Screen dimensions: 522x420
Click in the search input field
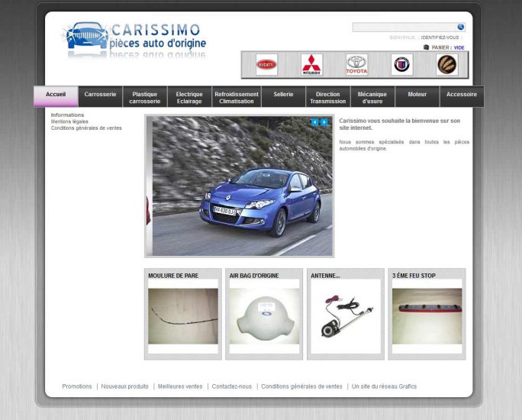coord(404,27)
